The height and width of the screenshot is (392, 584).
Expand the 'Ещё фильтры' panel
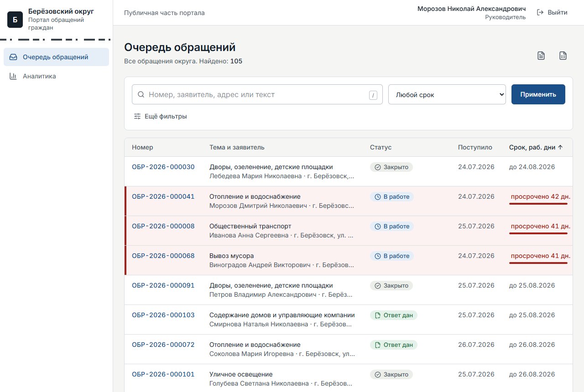(x=160, y=116)
